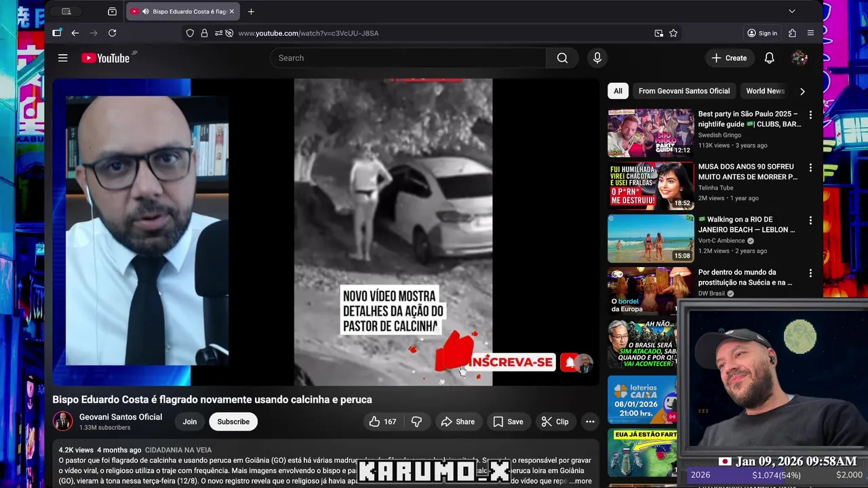Close the Bispo Eduardo Costa tab
The height and width of the screenshot is (488, 868).
231,12
